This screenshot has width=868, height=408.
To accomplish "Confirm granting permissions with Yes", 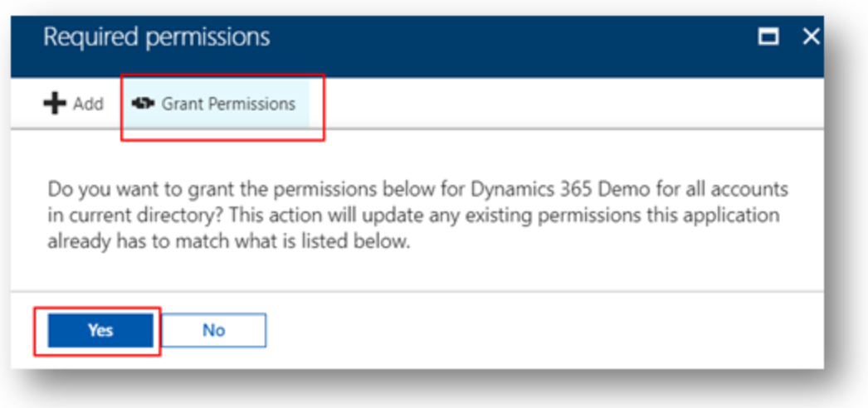I will coord(100,330).
